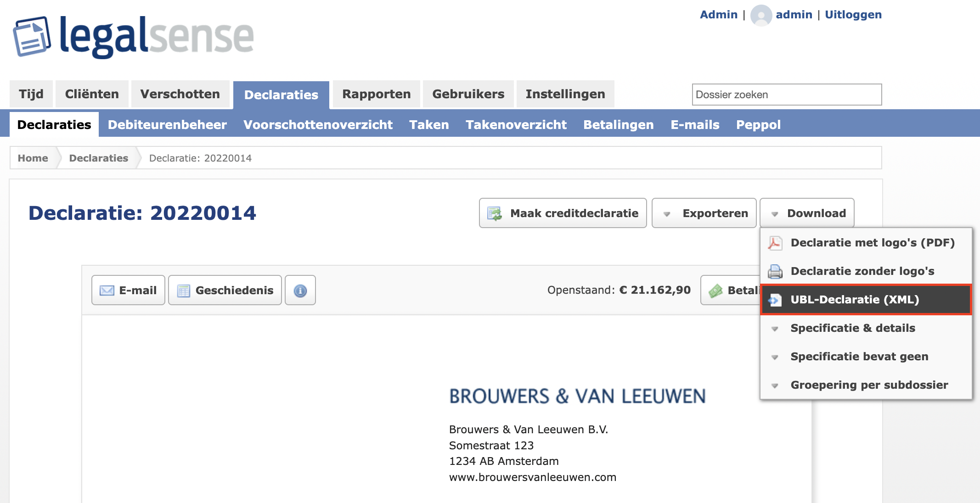Click into the Dossier zoeken field
The height and width of the screenshot is (503, 980).
pyautogui.click(x=787, y=95)
